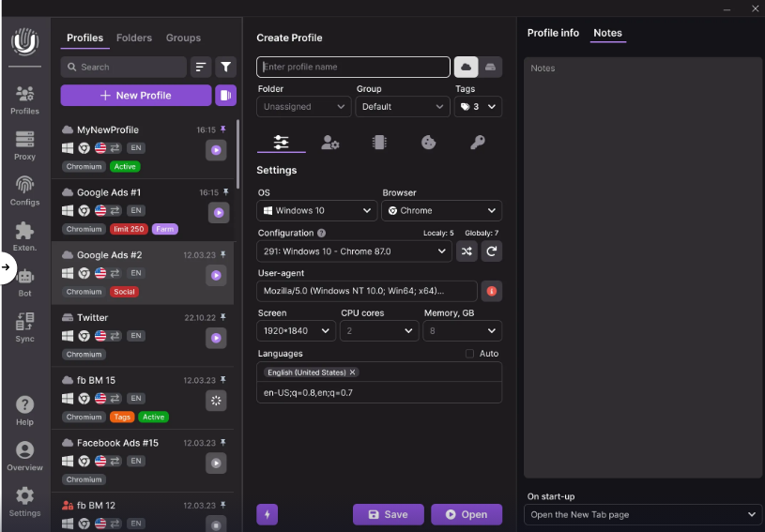The height and width of the screenshot is (532, 765).
Task: Select local storage for profile
Action: tap(490, 67)
